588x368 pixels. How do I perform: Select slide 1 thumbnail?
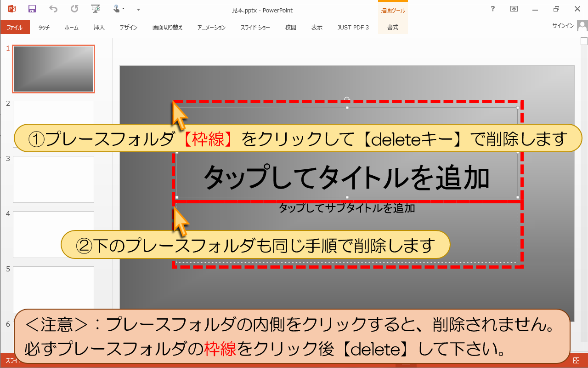(x=53, y=69)
